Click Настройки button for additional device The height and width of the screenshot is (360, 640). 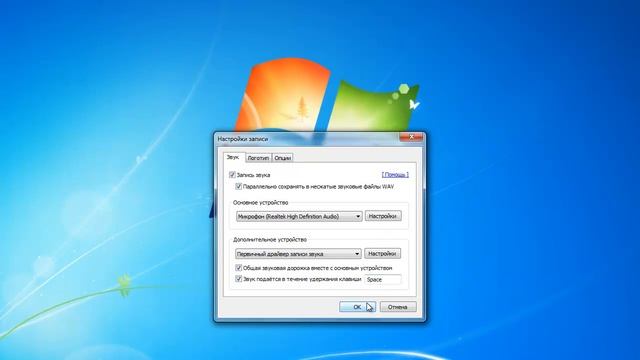click(382, 253)
